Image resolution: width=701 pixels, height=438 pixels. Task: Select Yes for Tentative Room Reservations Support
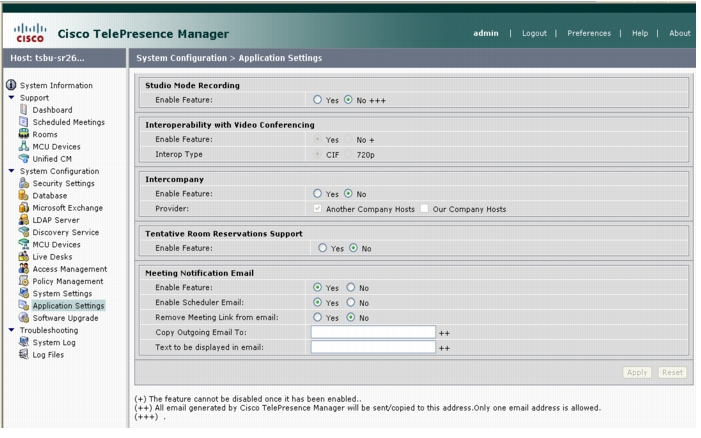pos(322,248)
